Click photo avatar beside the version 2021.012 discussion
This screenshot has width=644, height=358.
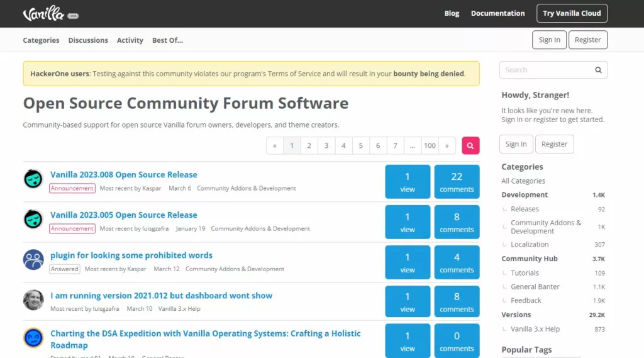pos(33,299)
